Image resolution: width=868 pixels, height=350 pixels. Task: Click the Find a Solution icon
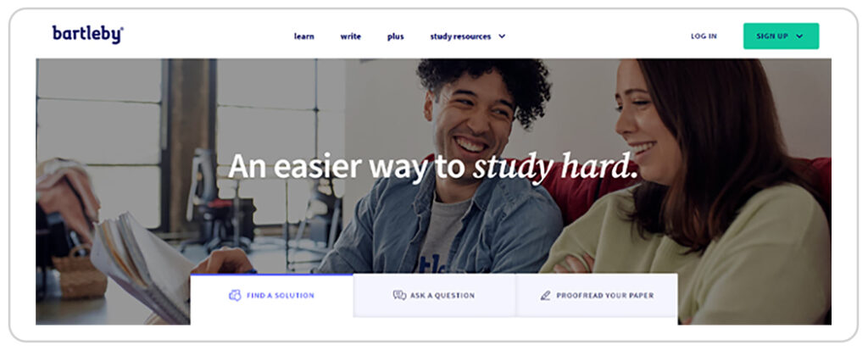click(236, 295)
